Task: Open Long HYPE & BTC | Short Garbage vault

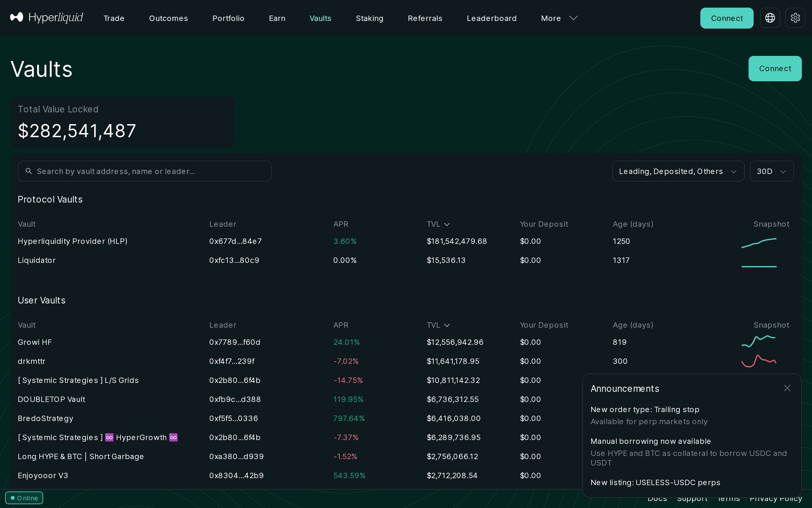Action: 81,456
